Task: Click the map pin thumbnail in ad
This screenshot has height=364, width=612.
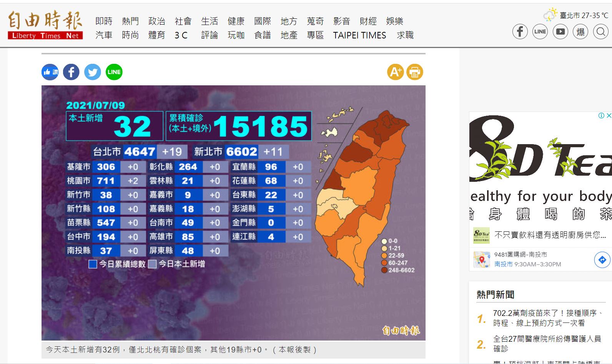Action: [x=481, y=259]
